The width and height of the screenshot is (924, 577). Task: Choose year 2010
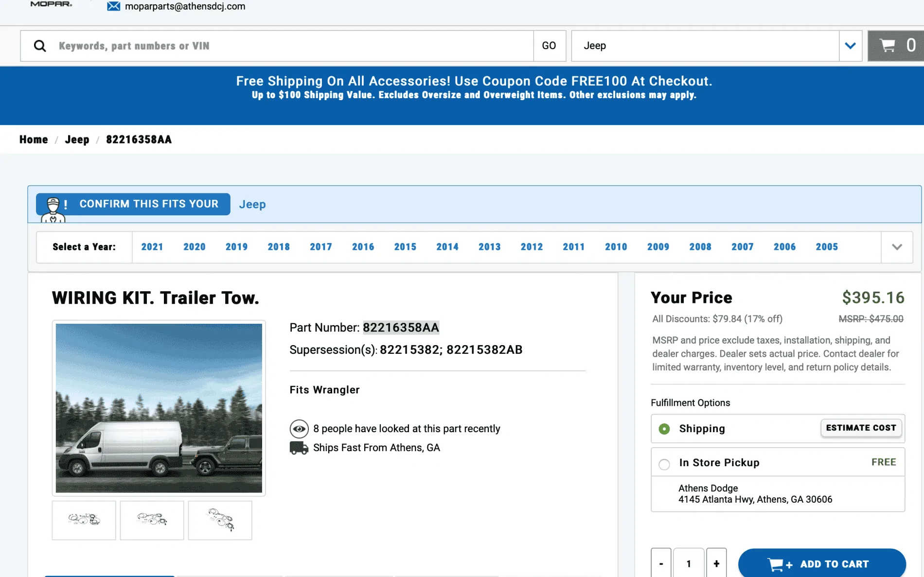click(x=616, y=247)
